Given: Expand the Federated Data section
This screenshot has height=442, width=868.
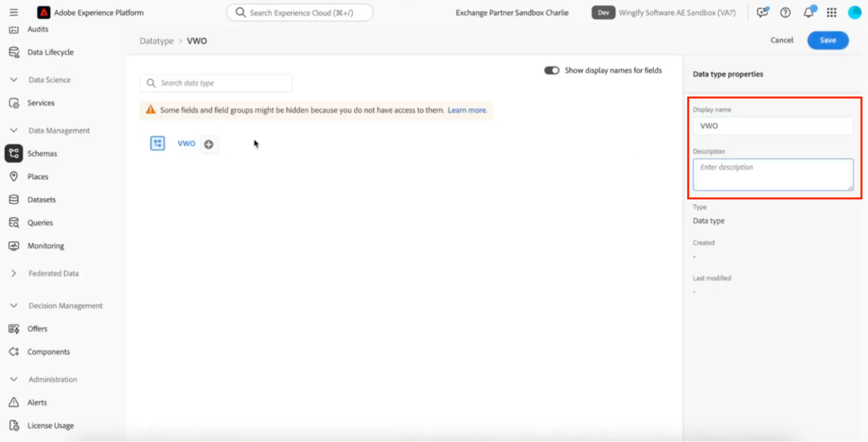Looking at the screenshot, I should coord(14,274).
